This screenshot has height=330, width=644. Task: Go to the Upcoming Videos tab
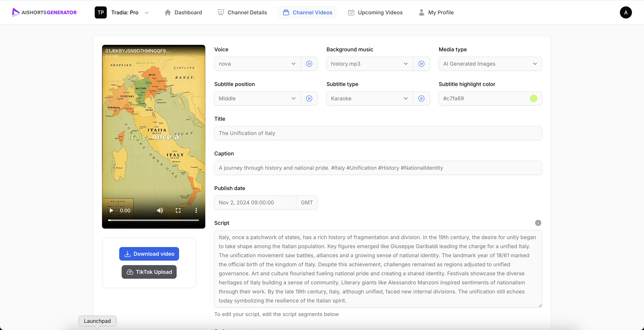(x=375, y=12)
